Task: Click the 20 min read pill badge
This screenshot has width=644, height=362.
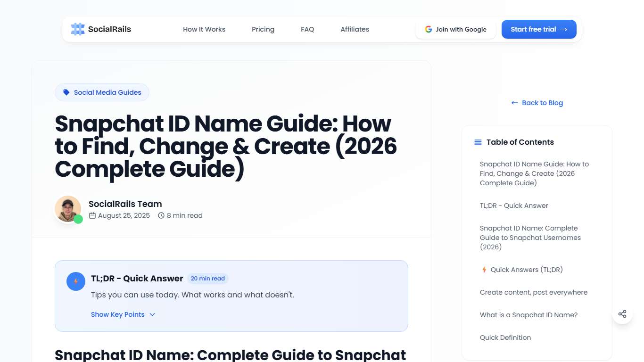Action: click(207, 278)
